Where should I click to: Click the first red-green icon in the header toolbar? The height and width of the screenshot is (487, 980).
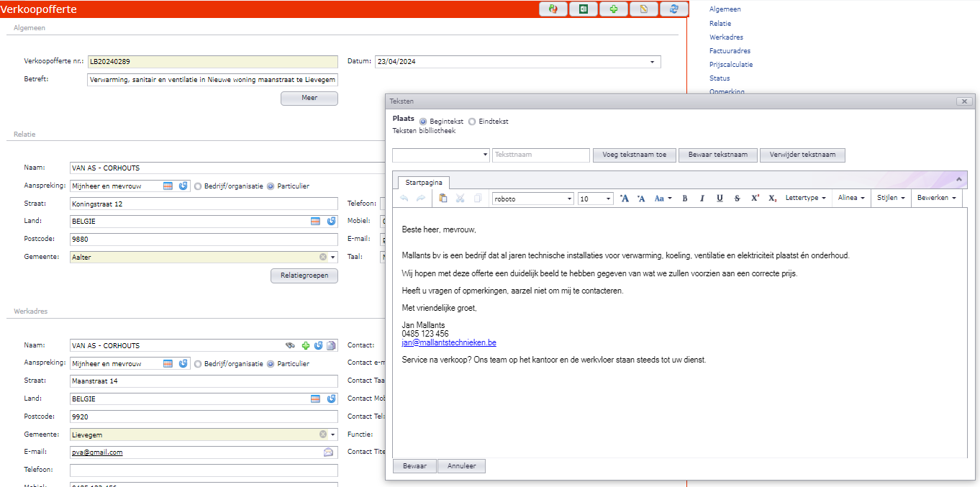(553, 9)
